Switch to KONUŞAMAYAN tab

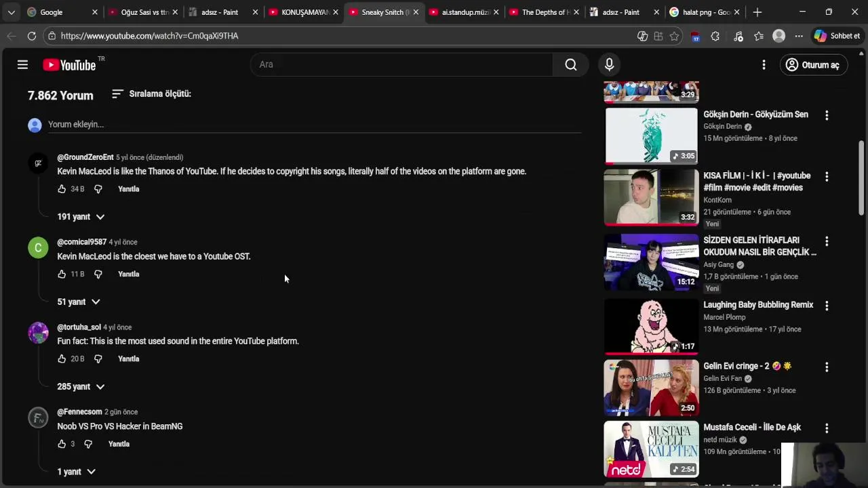(302, 12)
